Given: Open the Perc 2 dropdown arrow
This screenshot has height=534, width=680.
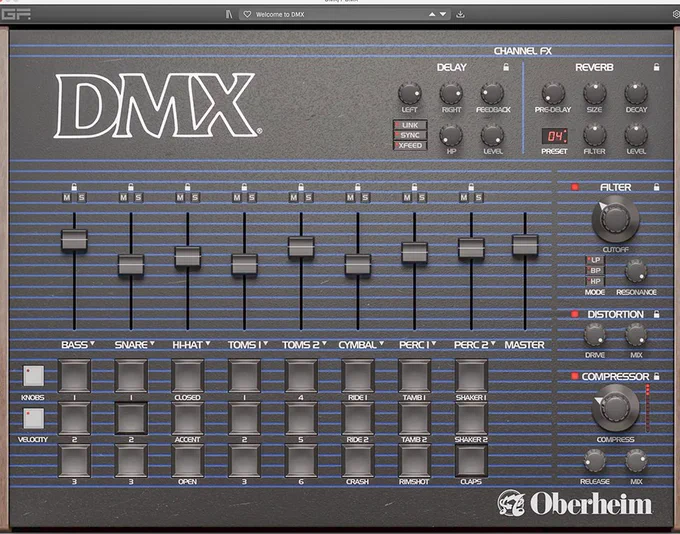Looking at the screenshot, I should coord(493,344).
